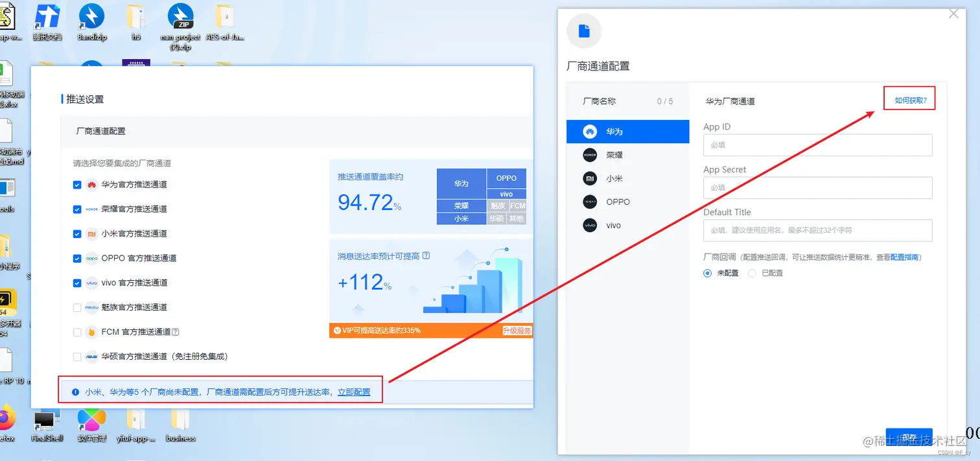This screenshot has width=980, height=461.
Task: Click the Meizu logo beside 魅族官方推送通道
Action: tap(91, 307)
